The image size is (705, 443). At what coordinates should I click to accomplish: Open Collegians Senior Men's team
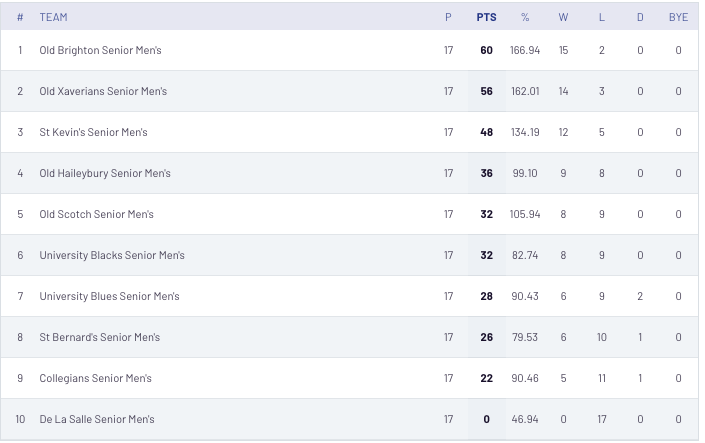95,378
